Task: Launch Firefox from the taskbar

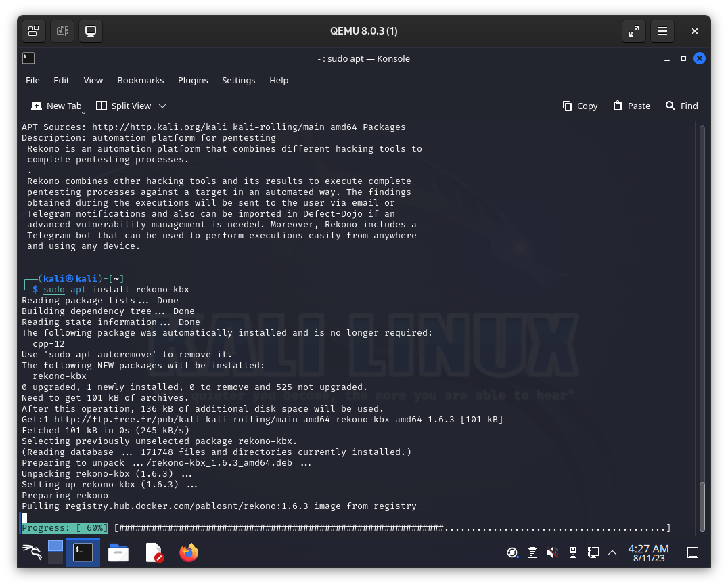Action: click(189, 552)
